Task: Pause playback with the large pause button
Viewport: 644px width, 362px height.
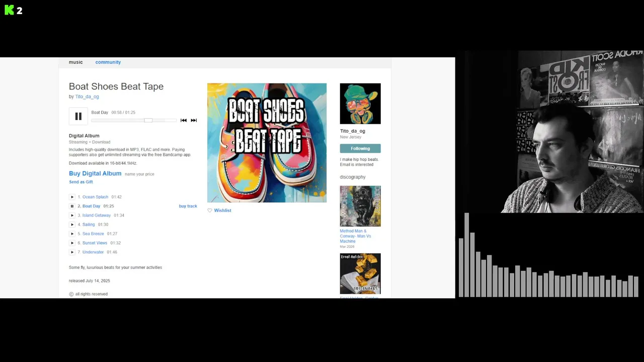Action: click(78, 117)
